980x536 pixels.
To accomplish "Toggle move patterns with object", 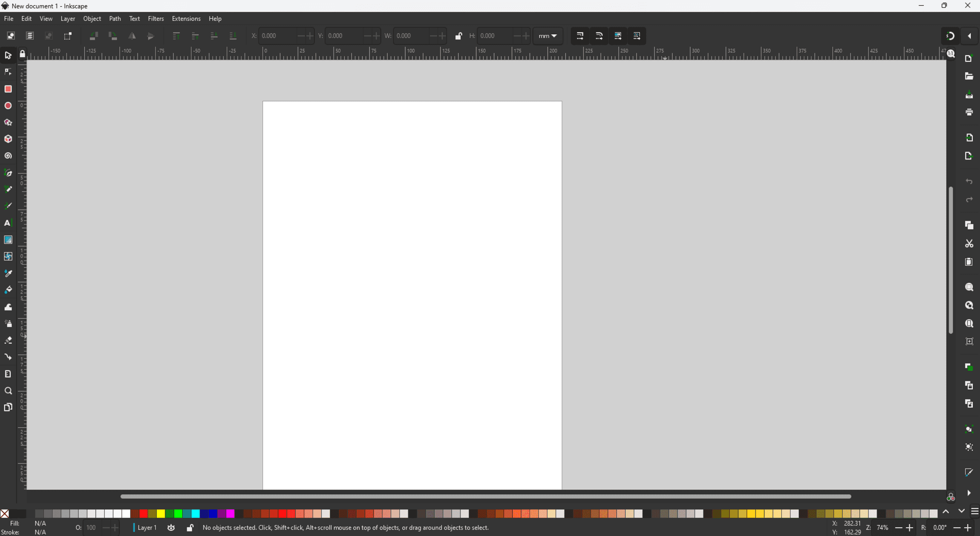I will [637, 36].
